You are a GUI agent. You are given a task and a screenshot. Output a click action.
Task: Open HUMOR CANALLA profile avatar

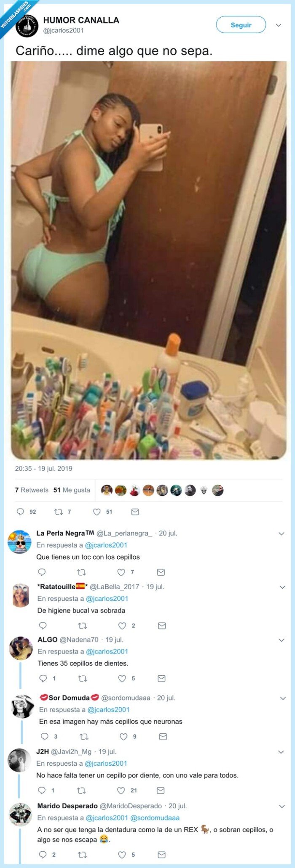(x=27, y=25)
